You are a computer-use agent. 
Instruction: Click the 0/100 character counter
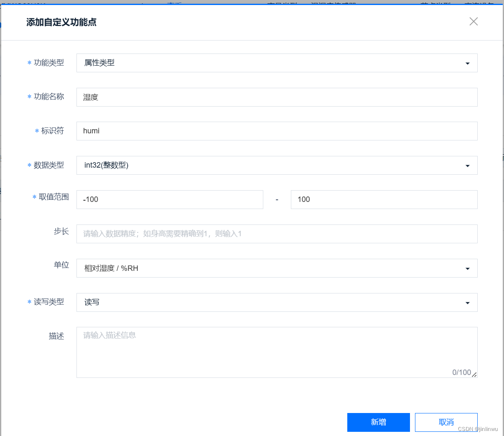pyautogui.click(x=462, y=372)
